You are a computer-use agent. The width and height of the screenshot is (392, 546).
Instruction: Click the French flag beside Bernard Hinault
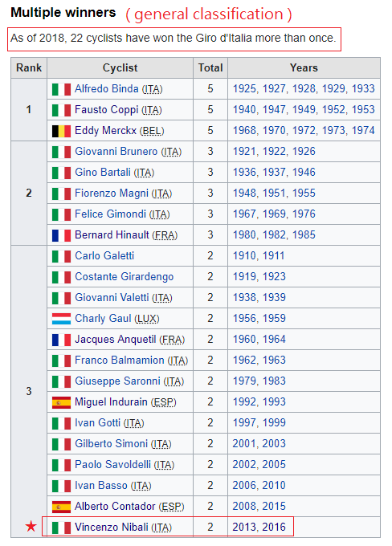point(61,235)
